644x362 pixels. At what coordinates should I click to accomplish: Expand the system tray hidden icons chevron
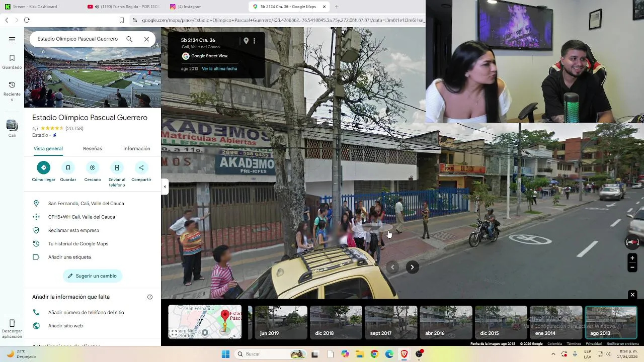tap(553, 354)
